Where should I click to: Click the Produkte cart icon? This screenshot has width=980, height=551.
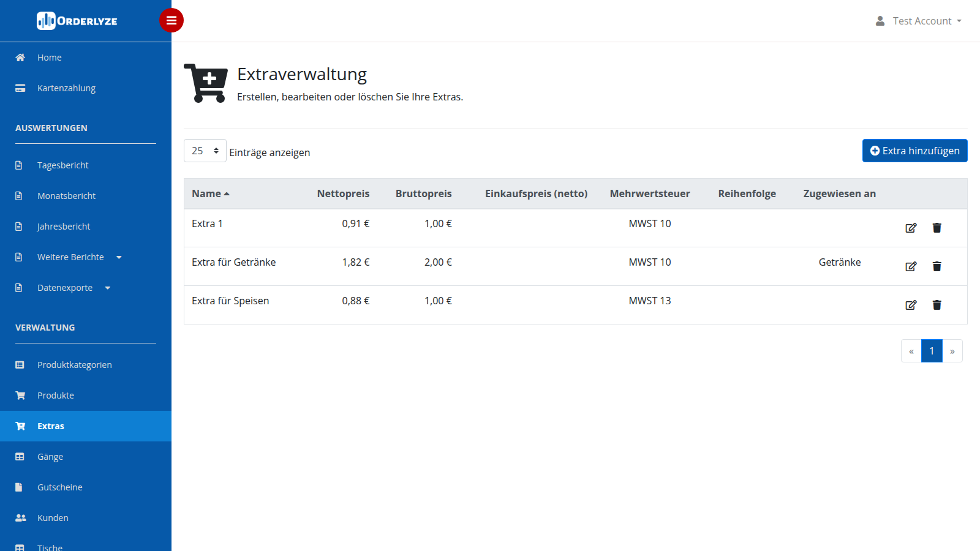[x=20, y=395]
